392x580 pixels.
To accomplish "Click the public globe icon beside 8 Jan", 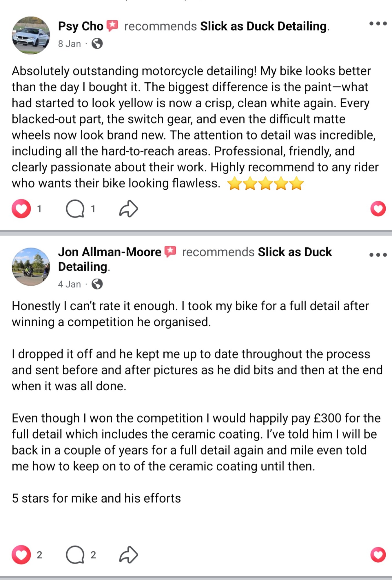I will click(x=97, y=44).
